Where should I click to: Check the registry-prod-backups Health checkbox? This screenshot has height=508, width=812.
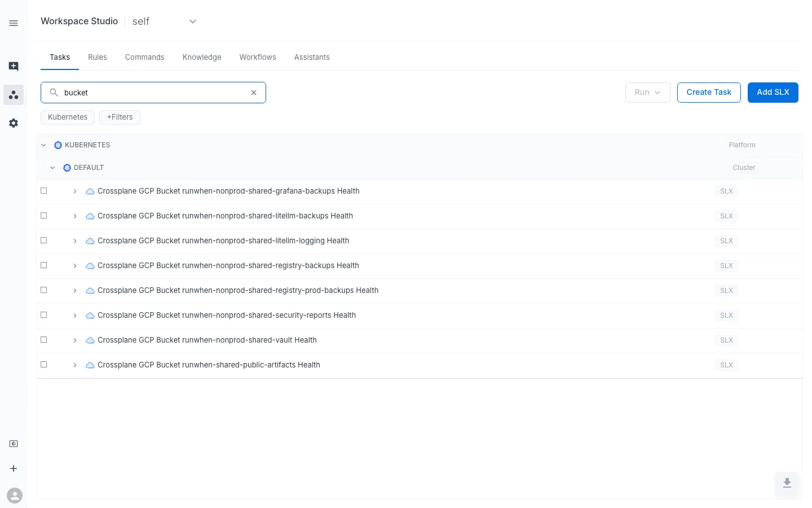[x=44, y=290]
